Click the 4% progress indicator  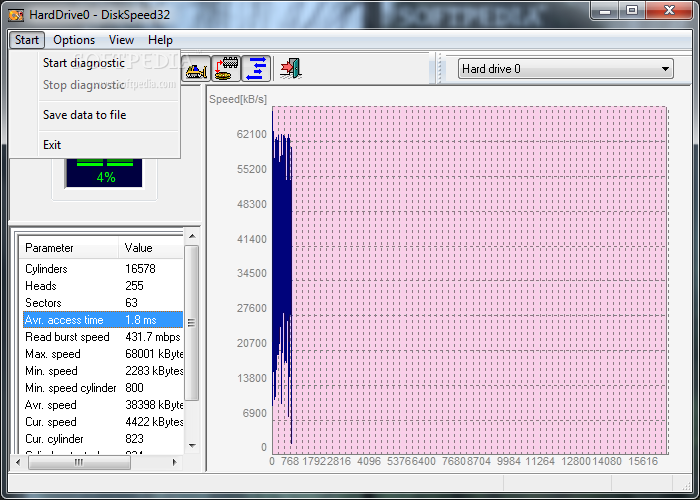click(106, 177)
